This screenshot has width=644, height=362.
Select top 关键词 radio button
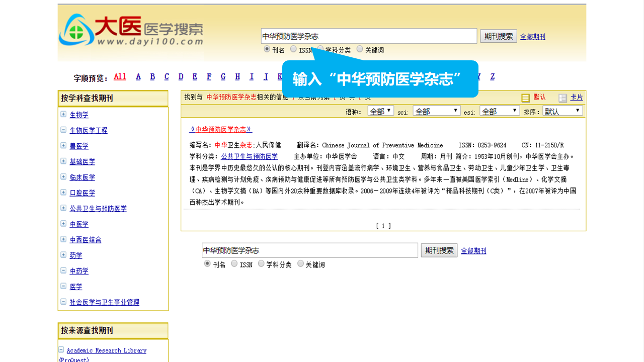tap(360, 49)
